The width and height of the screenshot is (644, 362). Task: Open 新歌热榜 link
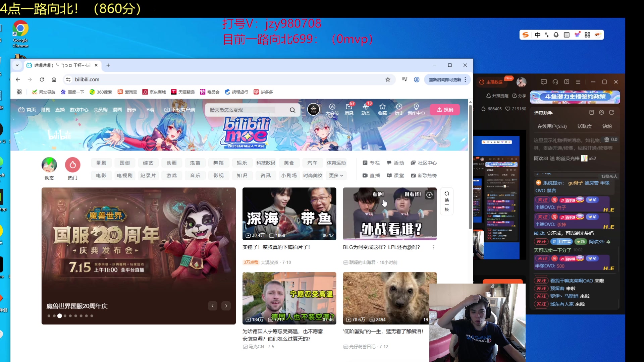point(424,176)
